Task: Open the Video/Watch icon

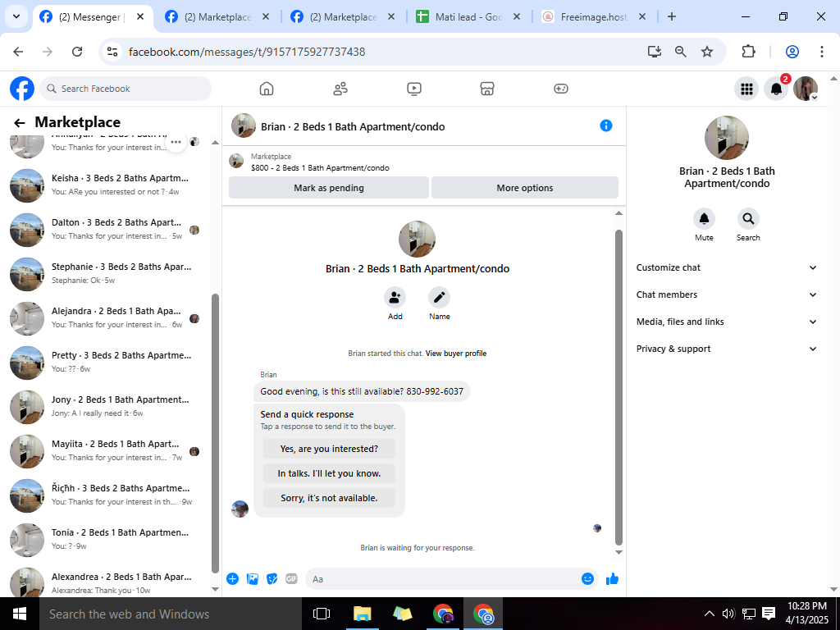Action: 414,89
